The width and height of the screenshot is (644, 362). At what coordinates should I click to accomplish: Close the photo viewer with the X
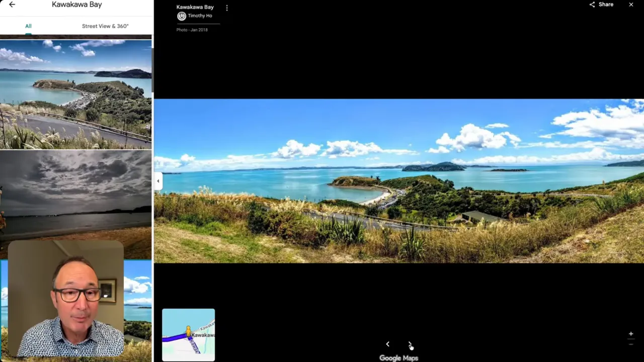[631, 5]
